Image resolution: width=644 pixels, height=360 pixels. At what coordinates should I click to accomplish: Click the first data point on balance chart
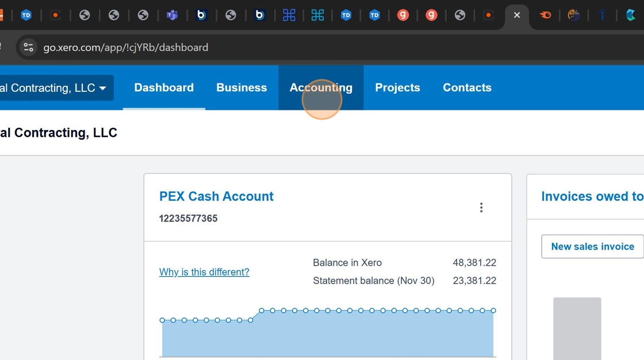coord(162,320)
